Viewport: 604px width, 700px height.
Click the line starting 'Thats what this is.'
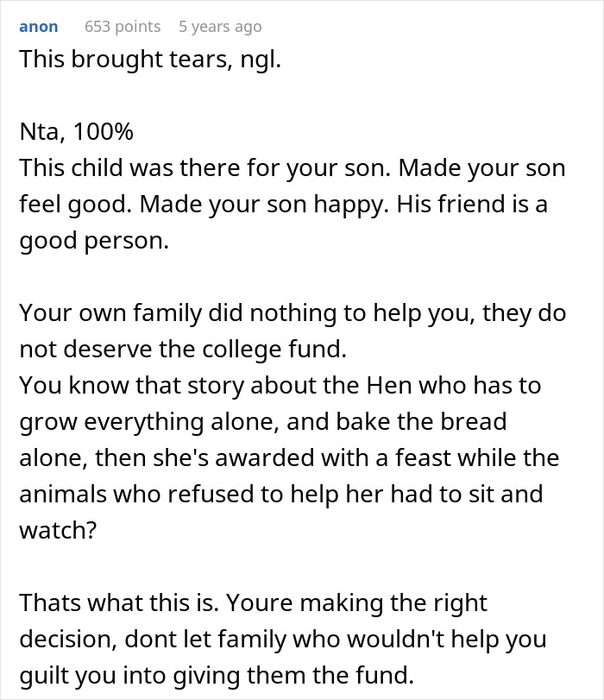point(253,602)
